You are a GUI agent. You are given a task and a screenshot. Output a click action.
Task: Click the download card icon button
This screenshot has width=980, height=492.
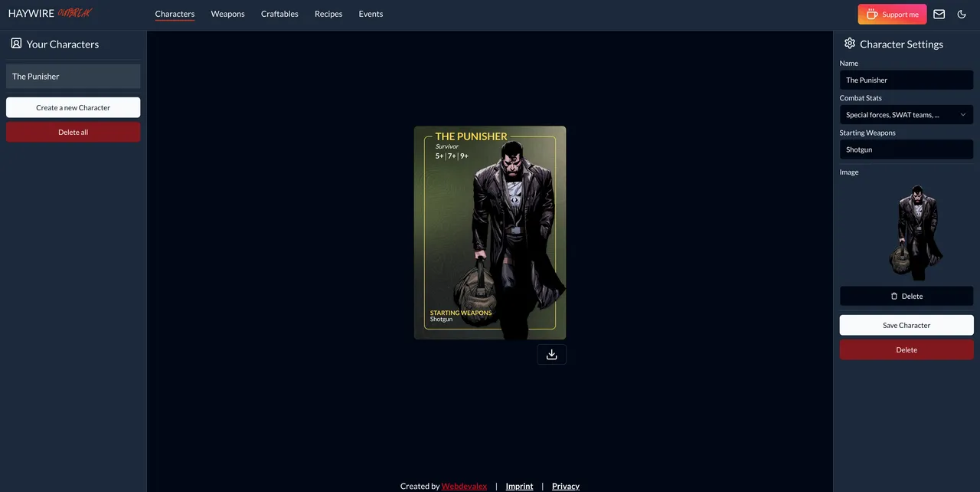pos(551,354)
